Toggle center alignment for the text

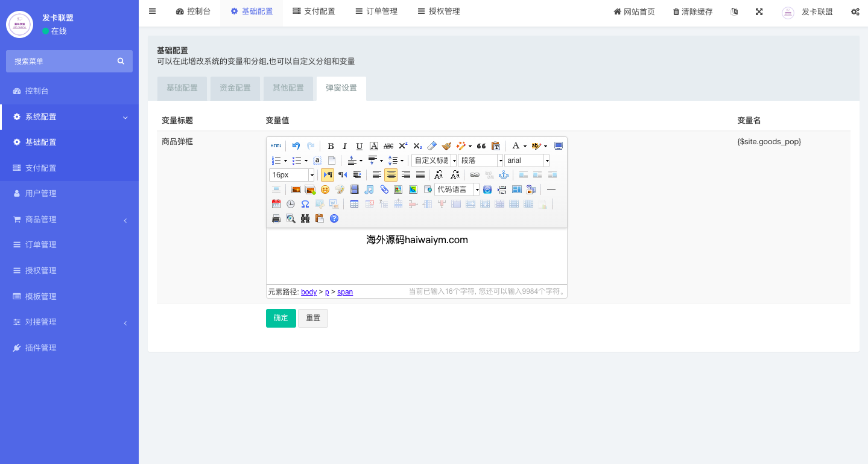click(x=391, y=175)
